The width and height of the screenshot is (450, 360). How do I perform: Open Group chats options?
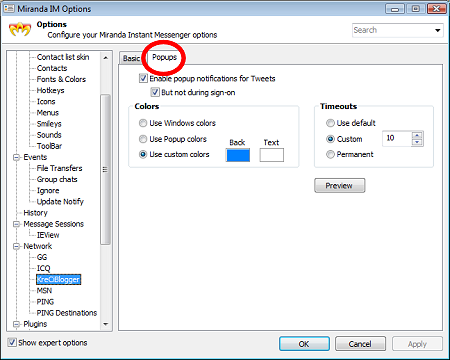(x=57, y=179)
